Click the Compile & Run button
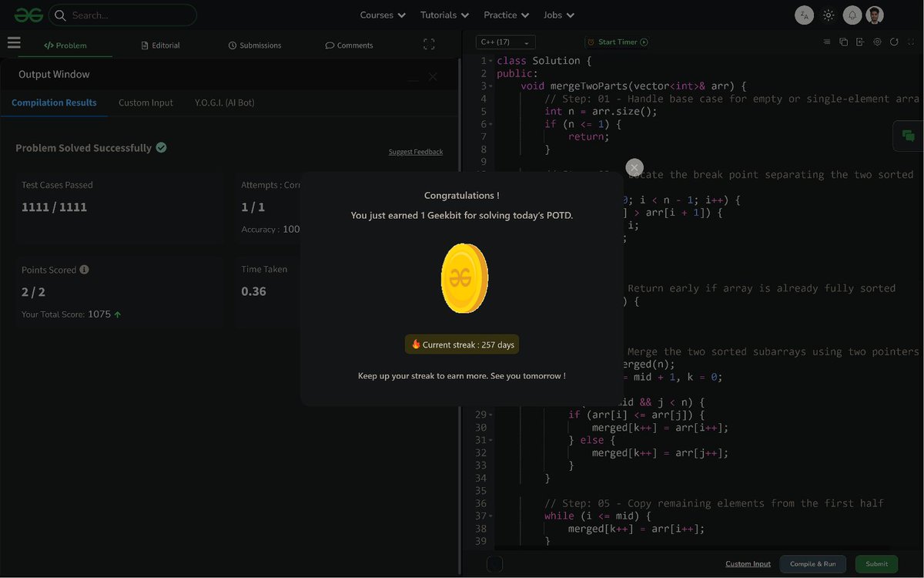Image resolution: width=924 pixels, height=578 pixels. [813, 564]
